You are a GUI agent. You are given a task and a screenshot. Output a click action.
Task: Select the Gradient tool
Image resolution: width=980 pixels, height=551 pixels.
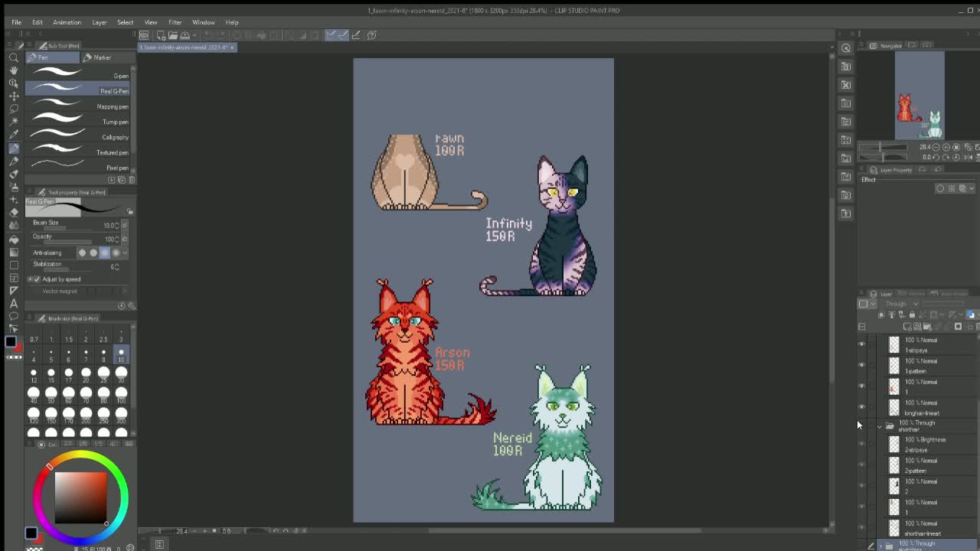(x=14, y=252)
